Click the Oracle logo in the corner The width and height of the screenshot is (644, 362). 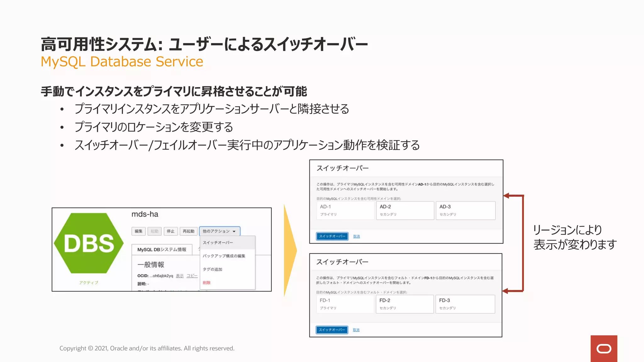pyautogui.click(x=604, y=348)
